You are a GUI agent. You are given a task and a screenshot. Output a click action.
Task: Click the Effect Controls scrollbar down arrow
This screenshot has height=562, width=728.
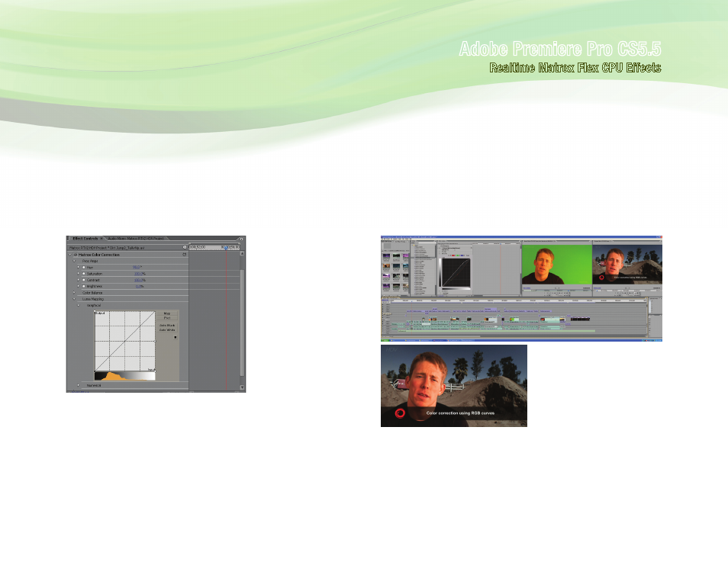pyautogui.click(x=242, y=387)
